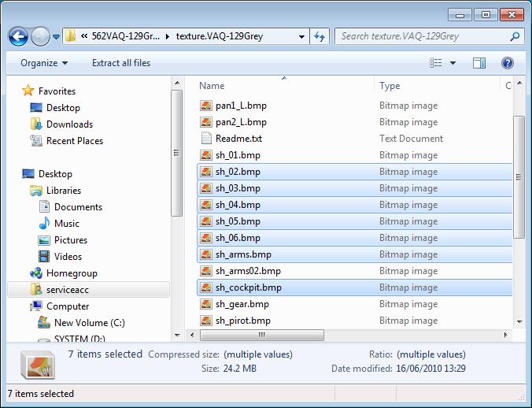Click the Favorites star in sidebar
532x408 pixels.
click(x=28, y=91)
